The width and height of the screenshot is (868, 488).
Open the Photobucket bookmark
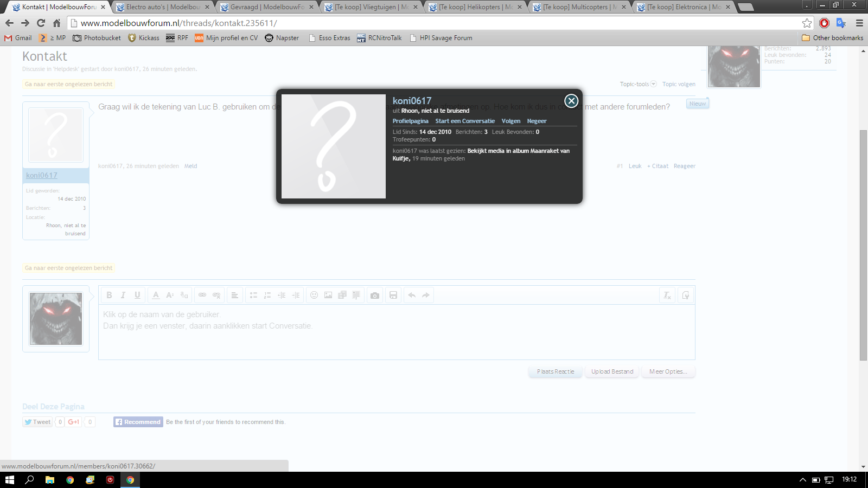pyautogui.click(x=97, y=38)
